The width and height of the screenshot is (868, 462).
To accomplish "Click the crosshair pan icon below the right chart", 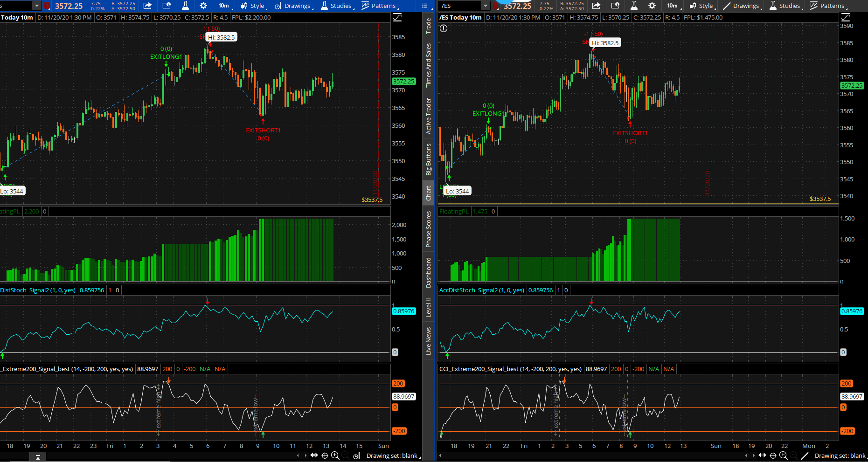I will pos(773,455).
